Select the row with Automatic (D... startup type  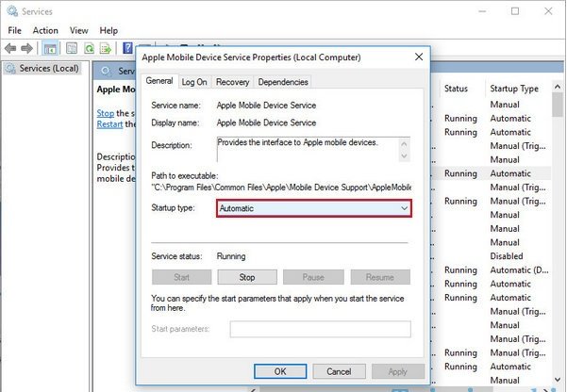492,269
